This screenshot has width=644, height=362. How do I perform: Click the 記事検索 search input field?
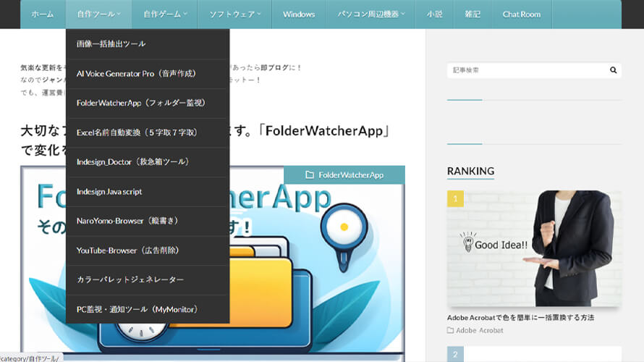pos(526,70)
